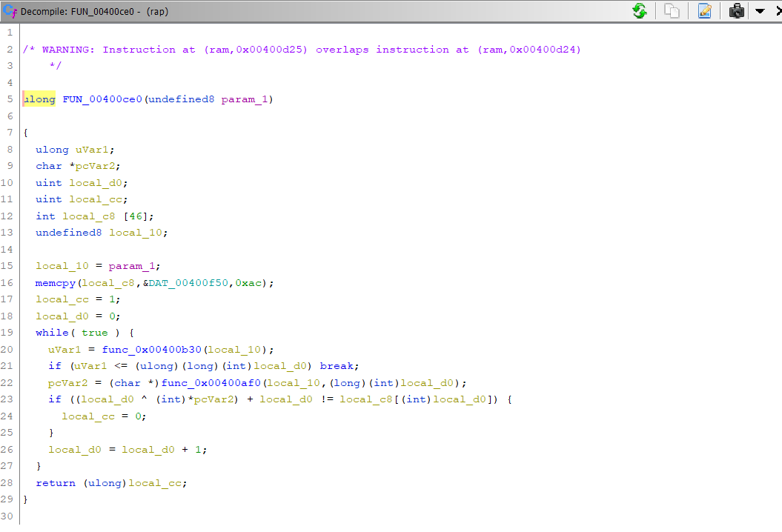Click the break keyword in the loop
Viewport: 782px width, 532px height.
pos(339,366)
